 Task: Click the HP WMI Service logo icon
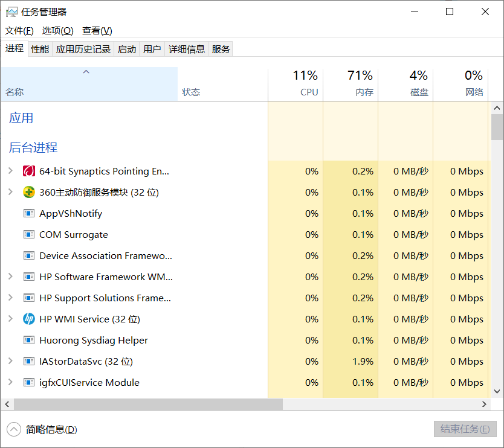[x=29, y=319]
